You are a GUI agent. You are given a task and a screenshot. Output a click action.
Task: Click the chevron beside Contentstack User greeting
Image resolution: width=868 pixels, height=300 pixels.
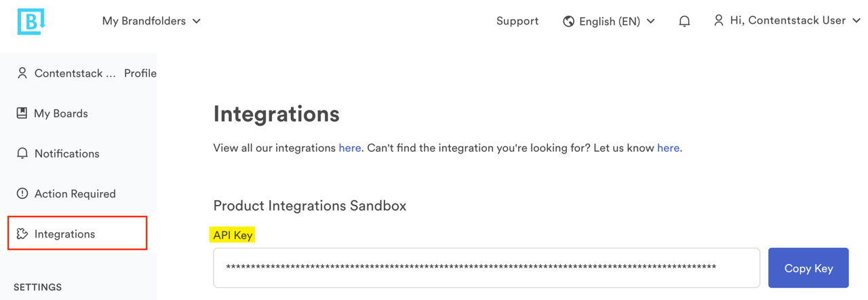coord(856,21)
